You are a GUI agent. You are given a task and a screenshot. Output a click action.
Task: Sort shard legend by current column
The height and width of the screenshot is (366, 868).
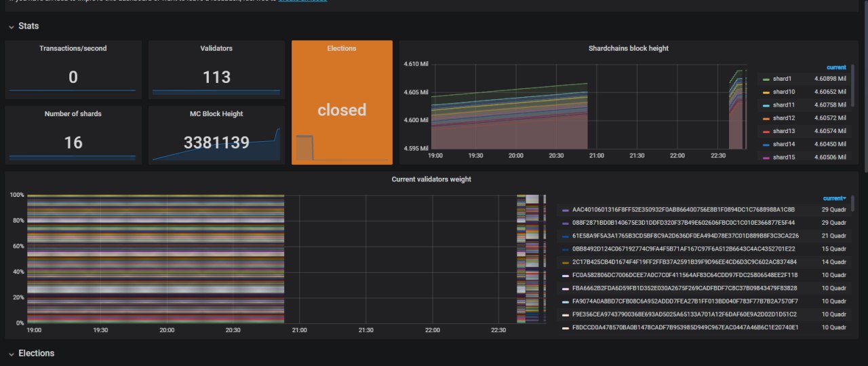836,67
